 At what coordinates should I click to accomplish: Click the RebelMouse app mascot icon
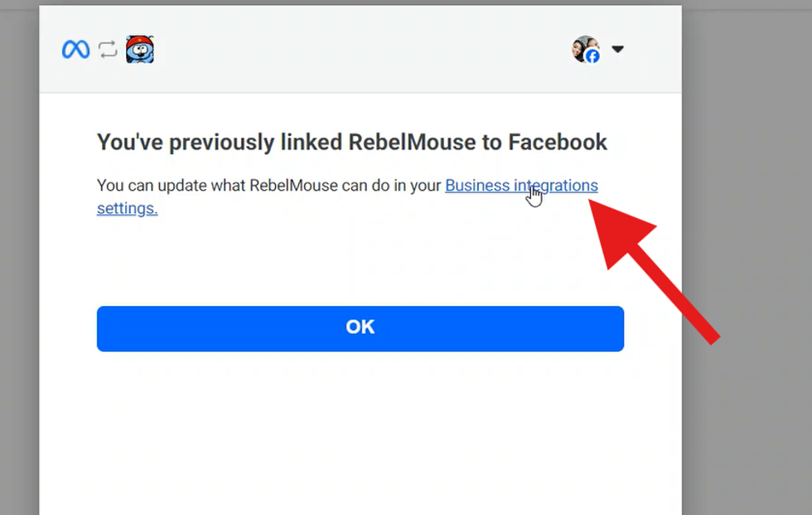click(142, 50)
